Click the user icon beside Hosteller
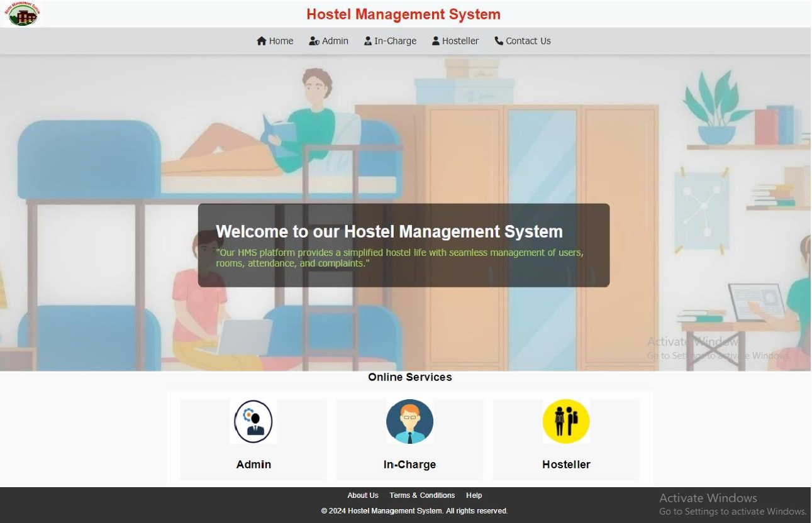The width and height of the screenshot is (812, 523). [436, 41]
